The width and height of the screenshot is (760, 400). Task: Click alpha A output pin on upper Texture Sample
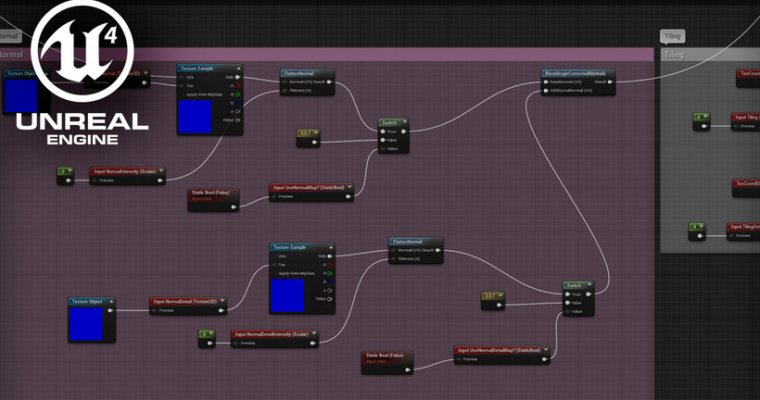pyautogui.click(x=238, y=112)
